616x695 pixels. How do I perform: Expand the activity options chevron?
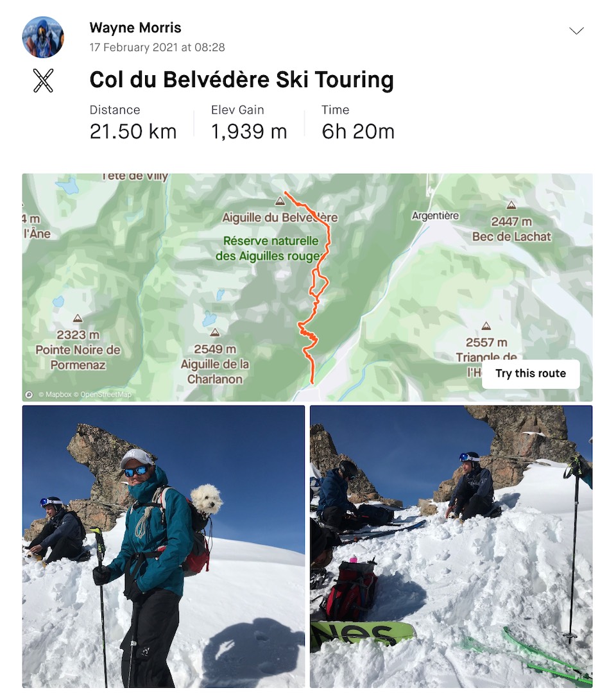(576, 31)
